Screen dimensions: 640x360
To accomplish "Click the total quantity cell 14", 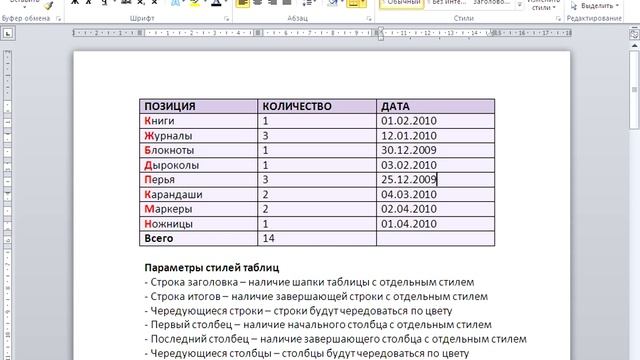I will coord(317,238).
